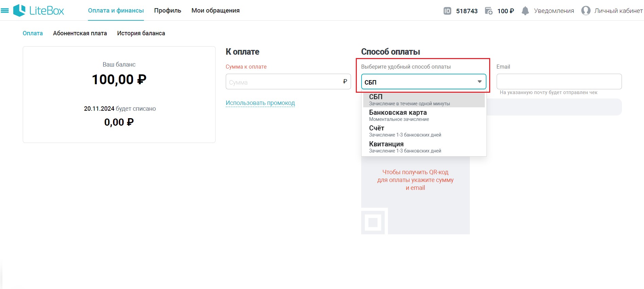Open Мои обращения tab
The image size is (644, 289).
coord(216,11)
